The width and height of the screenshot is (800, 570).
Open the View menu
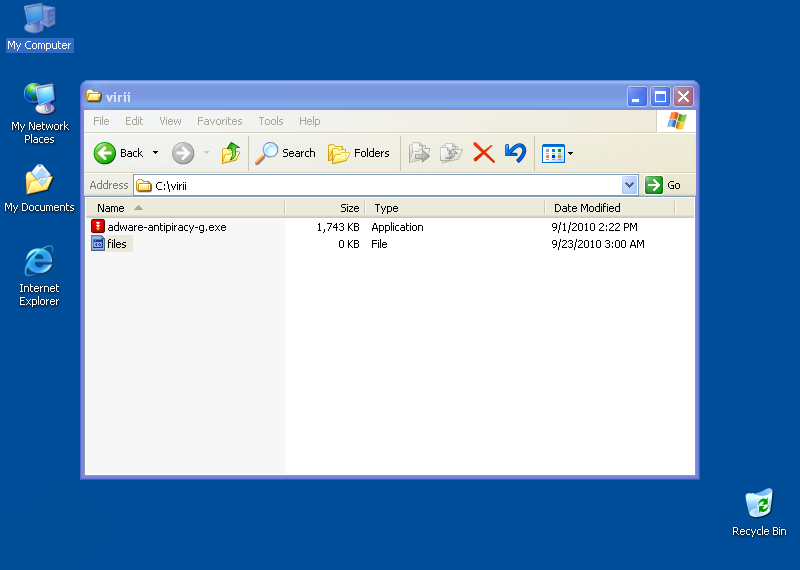coord(170,121)
